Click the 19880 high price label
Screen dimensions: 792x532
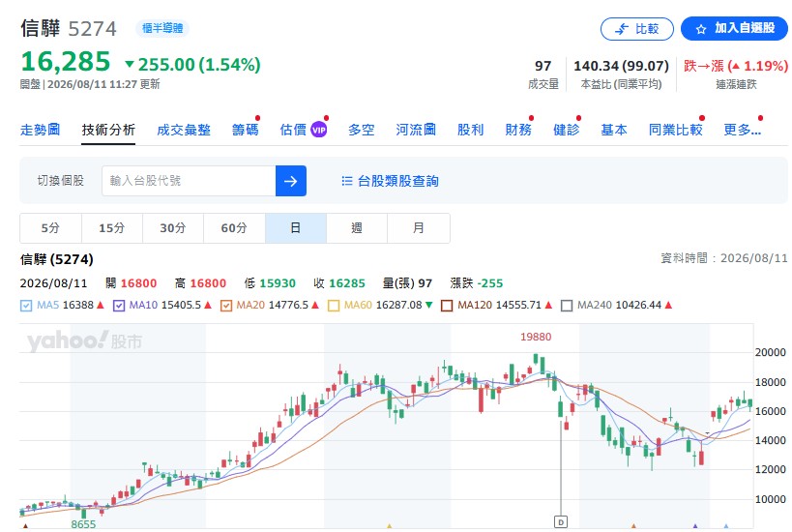536,337
